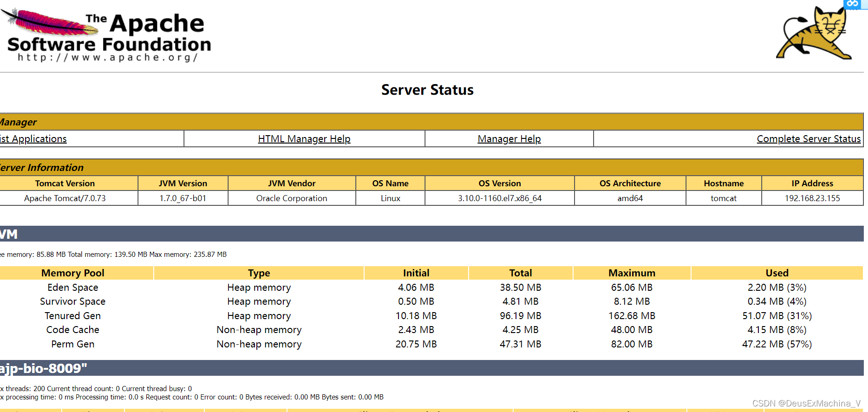
Task: Click the IP Address column header
Action: click(x=812, y=183)
